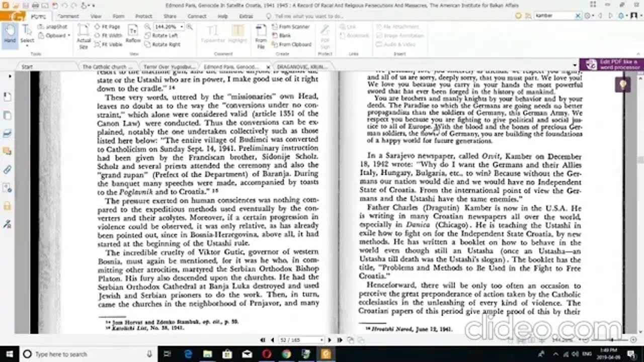Rotate the page right
The image size is (644, 362).
tap(163, 44)
